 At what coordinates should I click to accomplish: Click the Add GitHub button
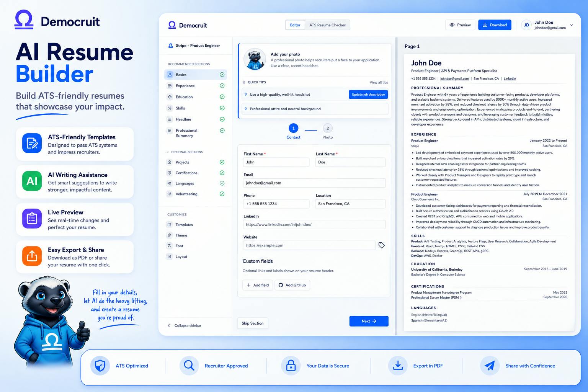292,285
